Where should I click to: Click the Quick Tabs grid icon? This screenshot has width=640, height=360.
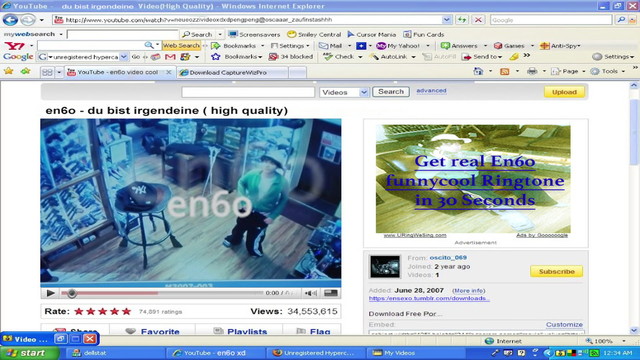(47, 72)
